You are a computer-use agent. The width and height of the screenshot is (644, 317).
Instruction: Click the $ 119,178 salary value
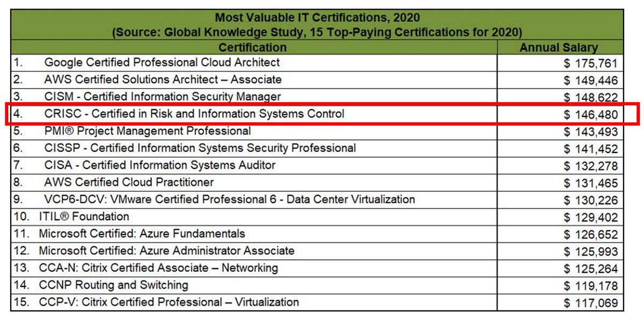click(591, 286)
